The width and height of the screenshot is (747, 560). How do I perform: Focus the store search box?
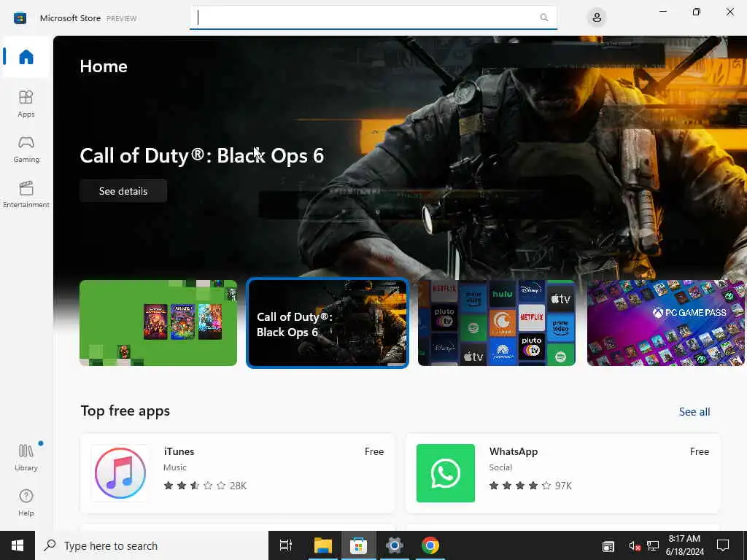(x=373, y=17)
